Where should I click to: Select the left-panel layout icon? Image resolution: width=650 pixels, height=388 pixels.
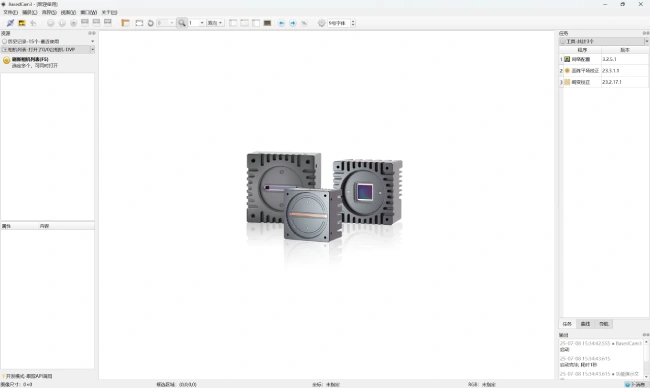(x=233, y=23)
